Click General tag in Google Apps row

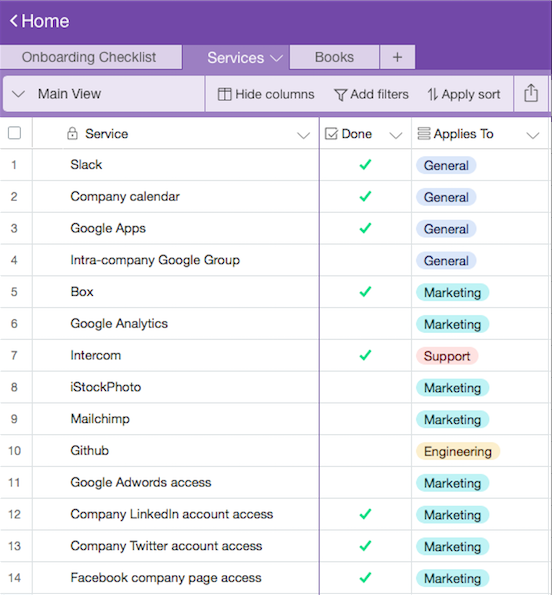click(x=446, y=229)
